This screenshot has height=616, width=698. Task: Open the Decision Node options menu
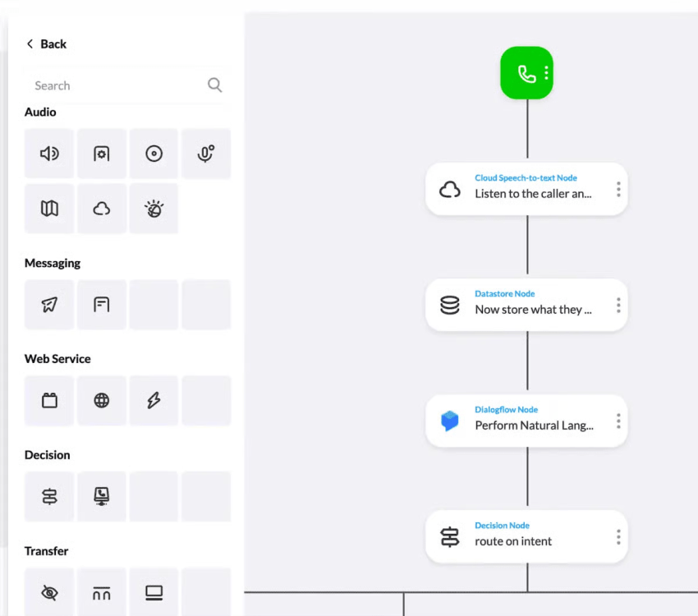(618, 537)
